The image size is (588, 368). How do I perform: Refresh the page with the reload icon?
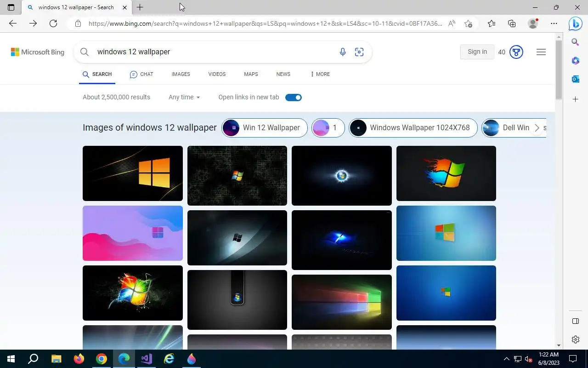pos(53,23)
